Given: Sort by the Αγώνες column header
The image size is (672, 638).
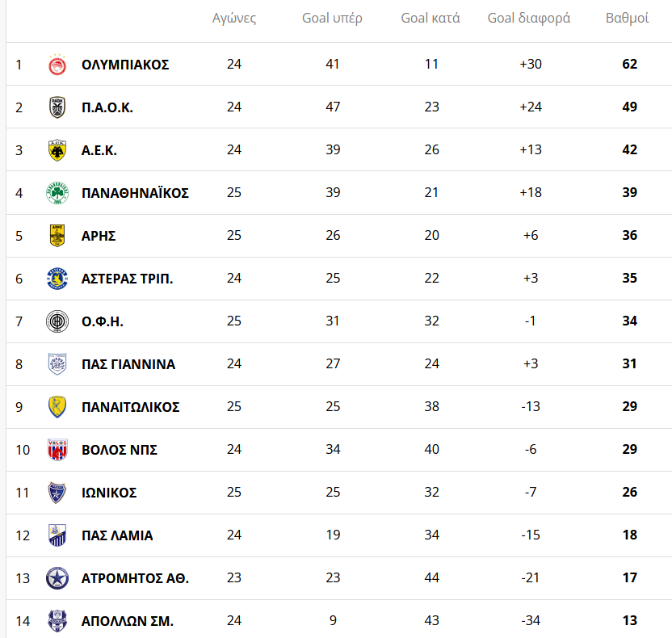Looking at the screenshot, I should (234, 19).
